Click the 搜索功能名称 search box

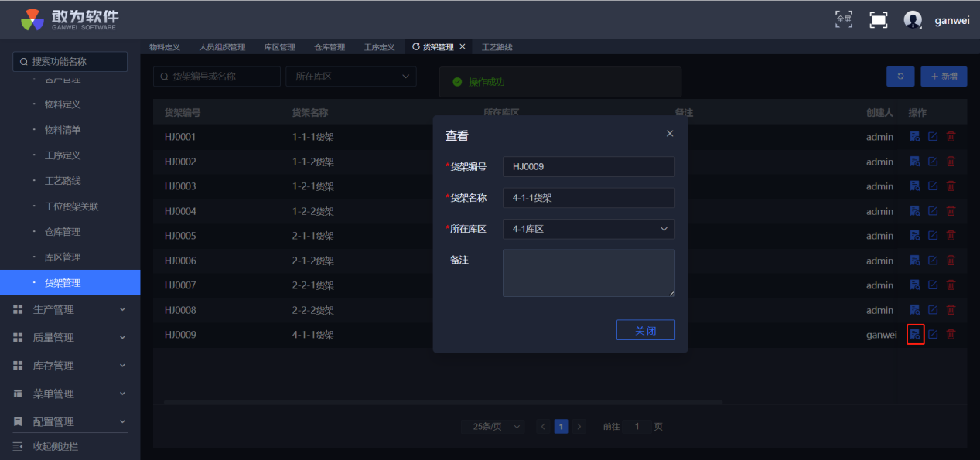click(x=70, y=62)
